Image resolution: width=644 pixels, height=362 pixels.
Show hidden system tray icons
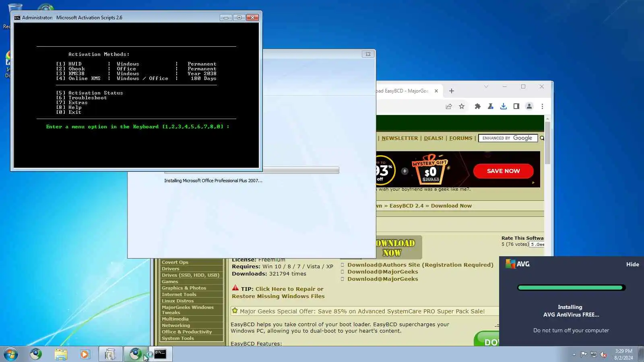tap(574, 354)
